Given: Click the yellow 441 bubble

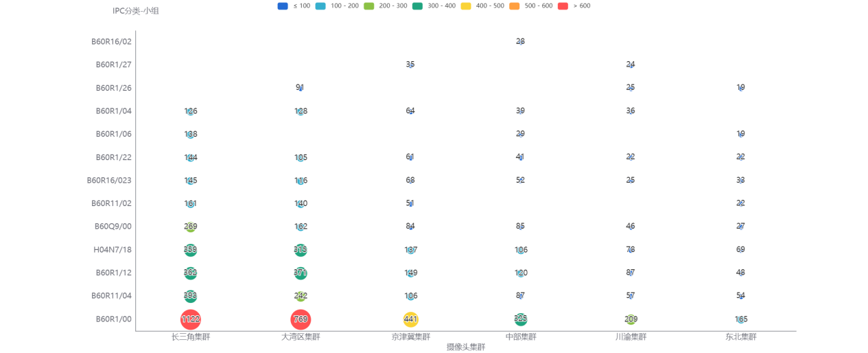Looking at the screenshot, I should pos(410,319).
